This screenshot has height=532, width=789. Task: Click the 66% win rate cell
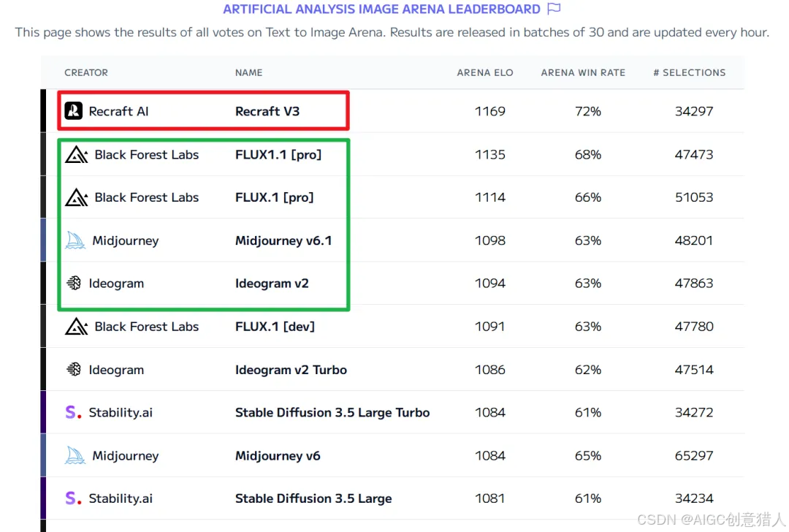(587, 197)
